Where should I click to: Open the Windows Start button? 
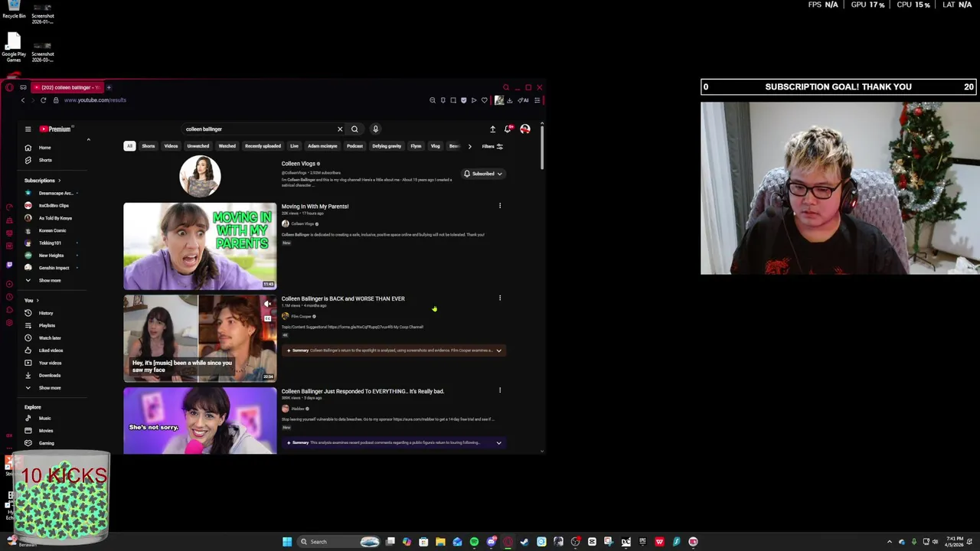click(x=287, y=542)
